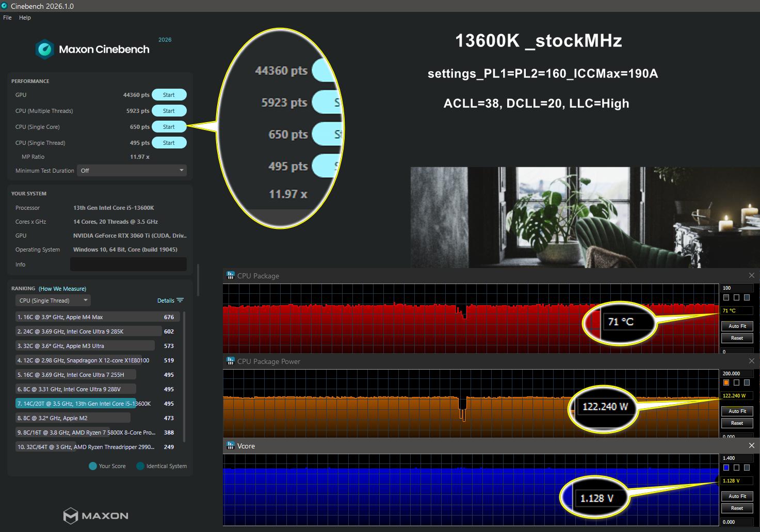The image size is (760, 532).
Task: Toggle the middle checkbox in Vcore graph
Action: coord(736,468)
